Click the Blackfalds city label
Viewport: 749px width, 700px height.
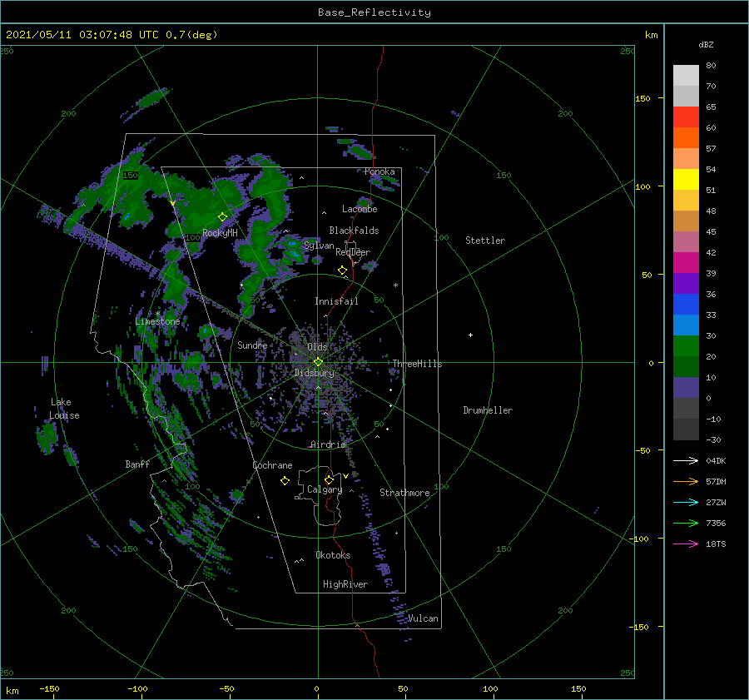tap(354, 231)
